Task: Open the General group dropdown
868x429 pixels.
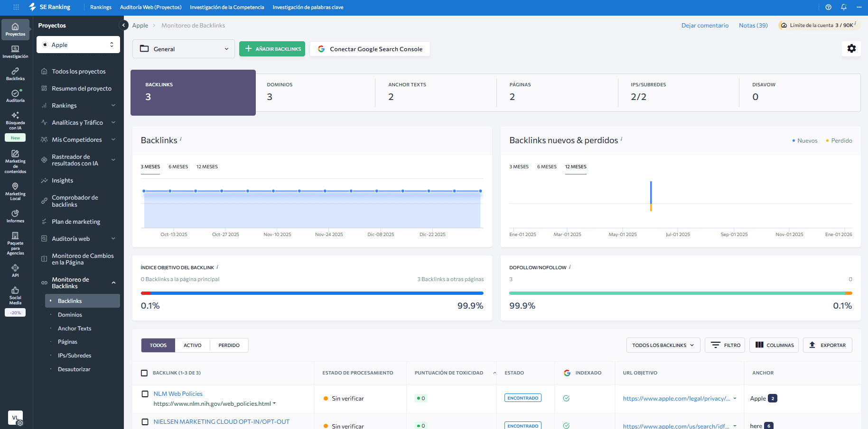Action: tap(184, 49)
